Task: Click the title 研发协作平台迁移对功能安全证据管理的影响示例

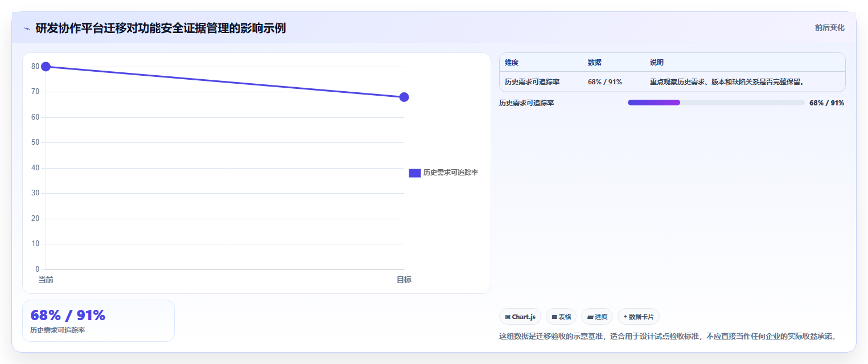Action: (x=161, y=28)
